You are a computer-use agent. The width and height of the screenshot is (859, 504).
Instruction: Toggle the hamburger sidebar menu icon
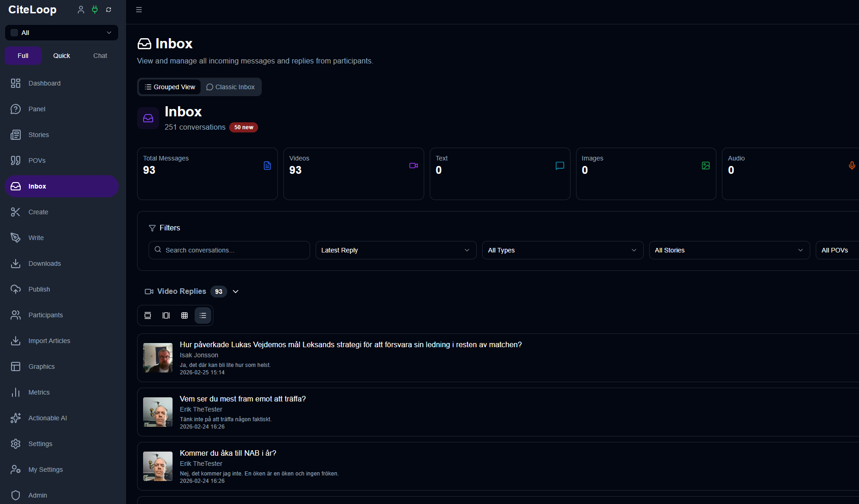click(139, 10)
